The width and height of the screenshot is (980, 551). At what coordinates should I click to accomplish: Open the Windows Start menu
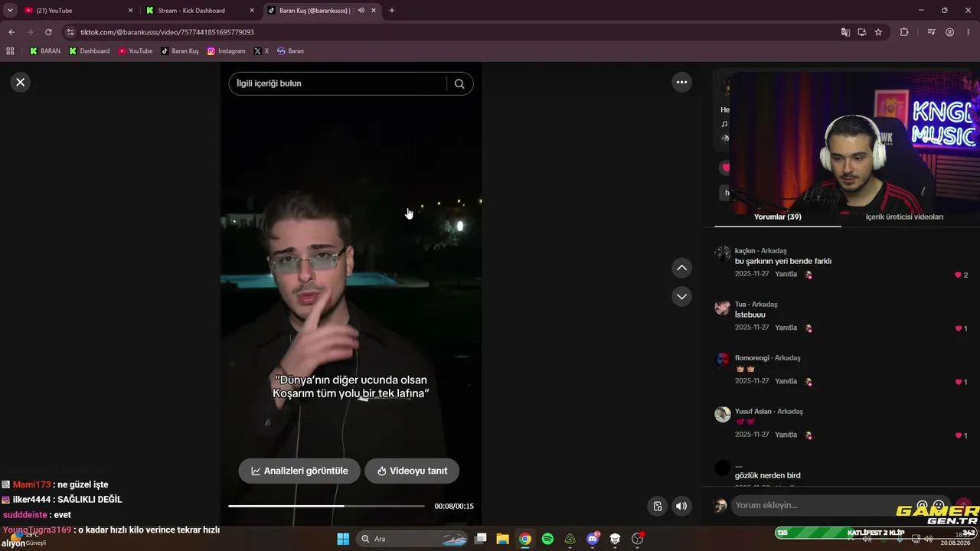coord(343,539)
